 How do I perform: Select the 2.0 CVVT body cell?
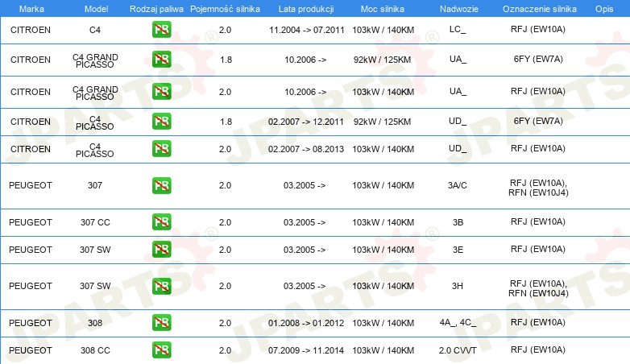[458, 350]
